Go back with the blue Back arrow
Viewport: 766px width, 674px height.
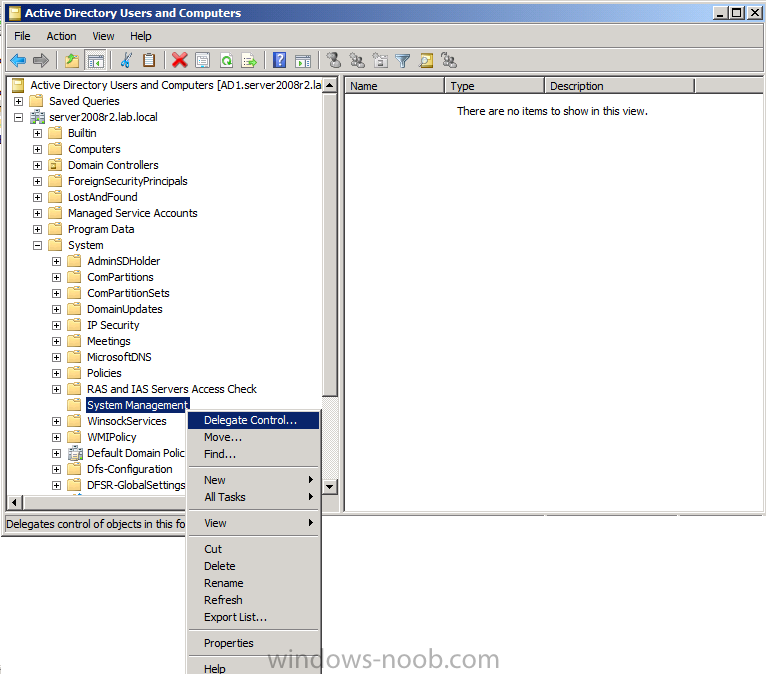tap(18, 61)
